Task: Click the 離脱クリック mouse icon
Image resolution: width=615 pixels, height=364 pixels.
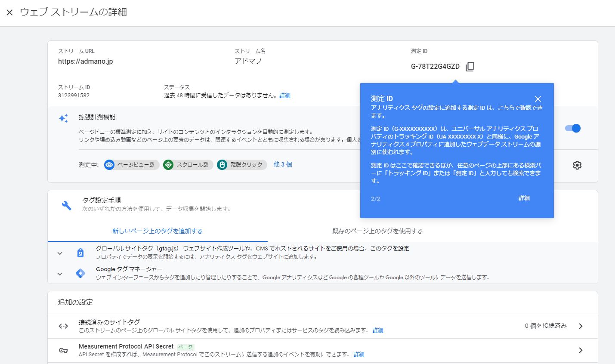Action: point(222,165)
